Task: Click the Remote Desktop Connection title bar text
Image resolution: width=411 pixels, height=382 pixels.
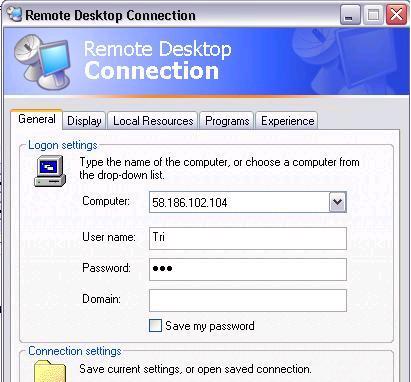Action: 110,15
